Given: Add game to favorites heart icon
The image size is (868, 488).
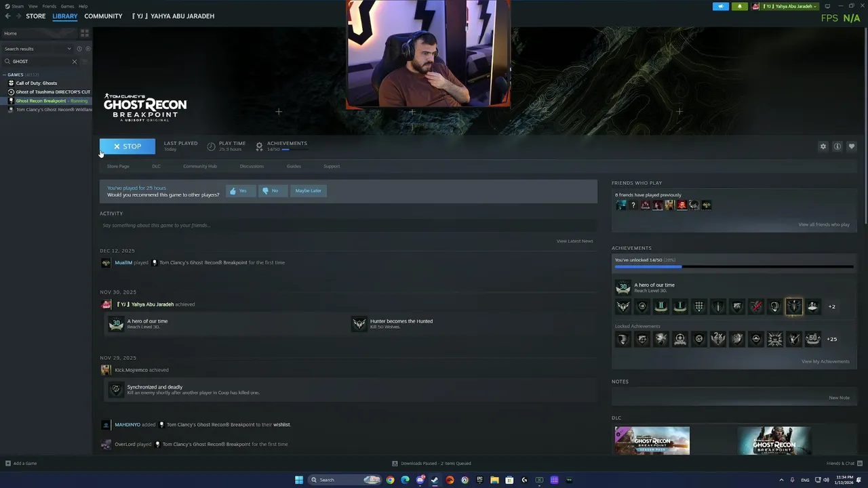Looking at the screenshot, I should 852,146.
